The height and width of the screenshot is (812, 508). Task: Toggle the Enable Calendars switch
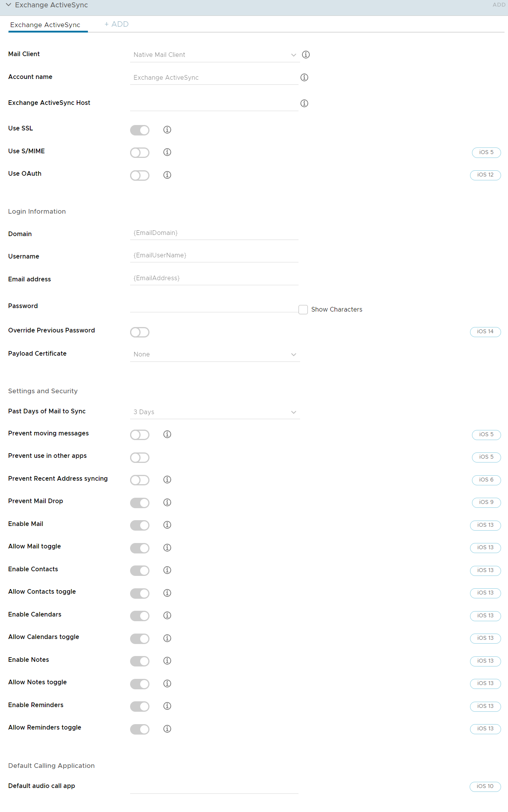[x=140, y=616]
